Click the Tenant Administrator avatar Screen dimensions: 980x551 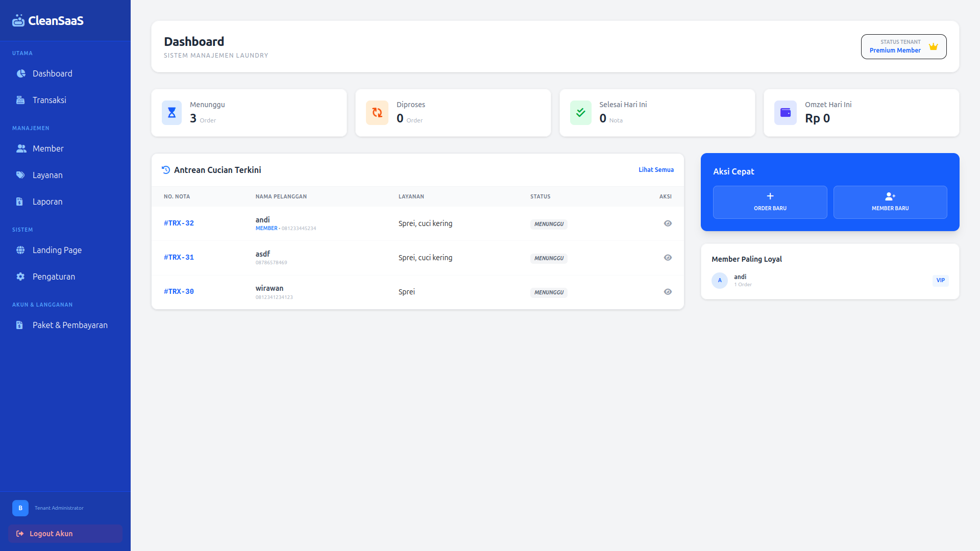pos(20,508)
